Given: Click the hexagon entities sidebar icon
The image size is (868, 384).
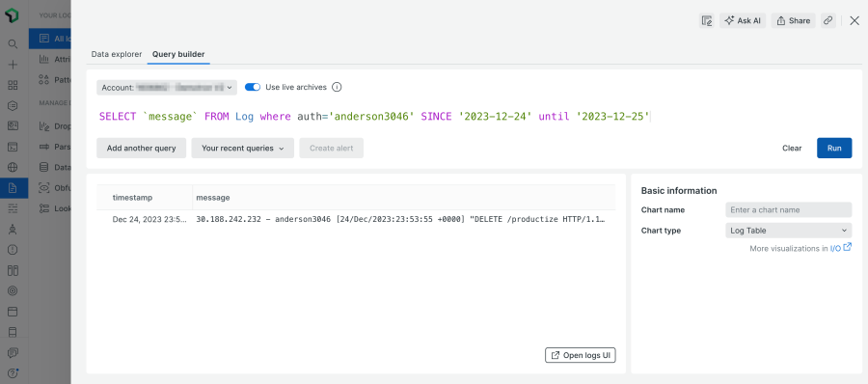Looking at the screenshot, I should pos(13,105).
